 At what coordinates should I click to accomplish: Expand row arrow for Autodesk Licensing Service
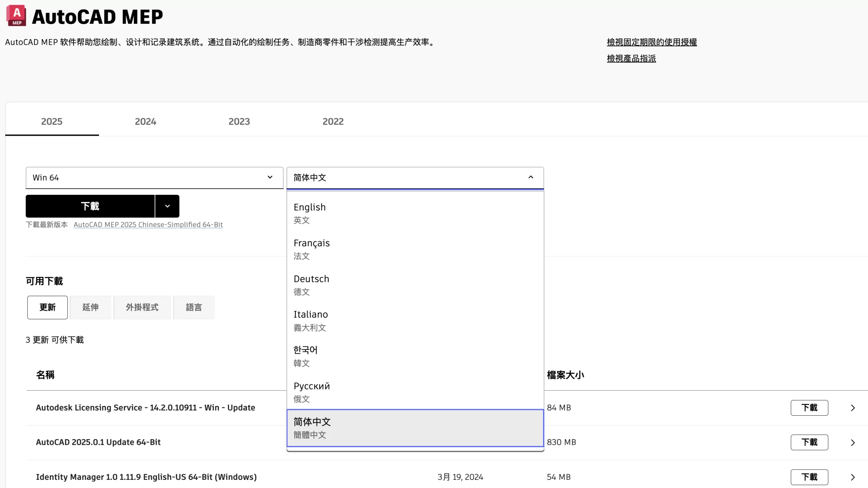tap(852, 408)
